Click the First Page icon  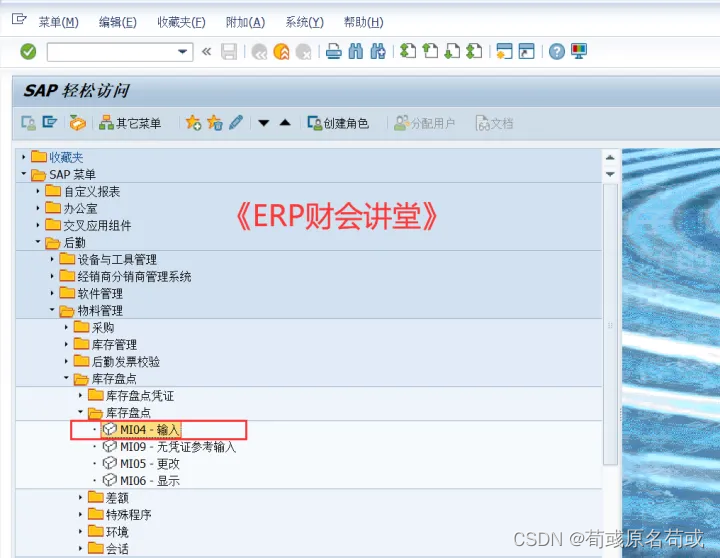[408, 51]
